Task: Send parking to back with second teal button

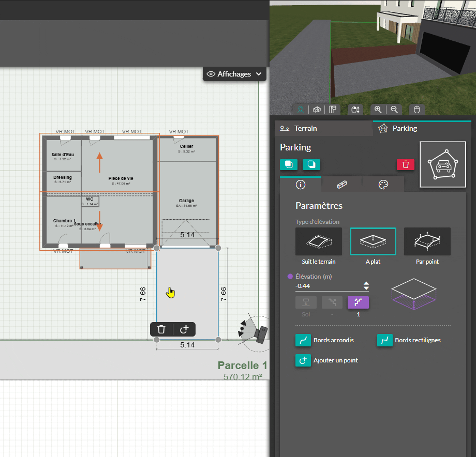Action: tap(311, 165)
